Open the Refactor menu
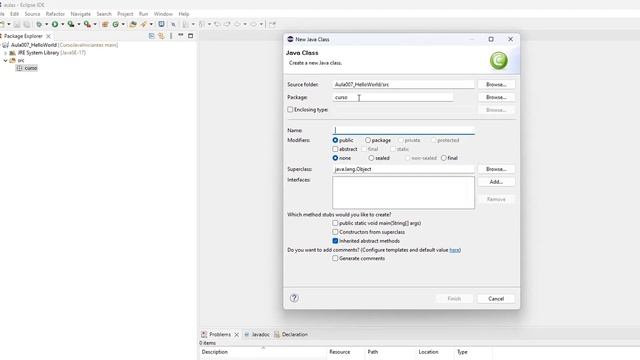 pos(55,14)
